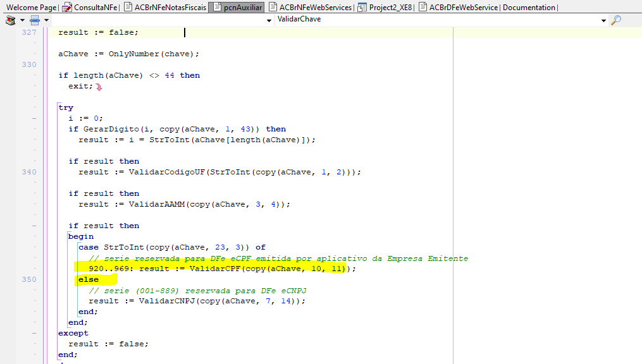Click the 'ValidarCodigoUF' function call
Viewport: 642px width, 364px height.
[x=166, y=172]
